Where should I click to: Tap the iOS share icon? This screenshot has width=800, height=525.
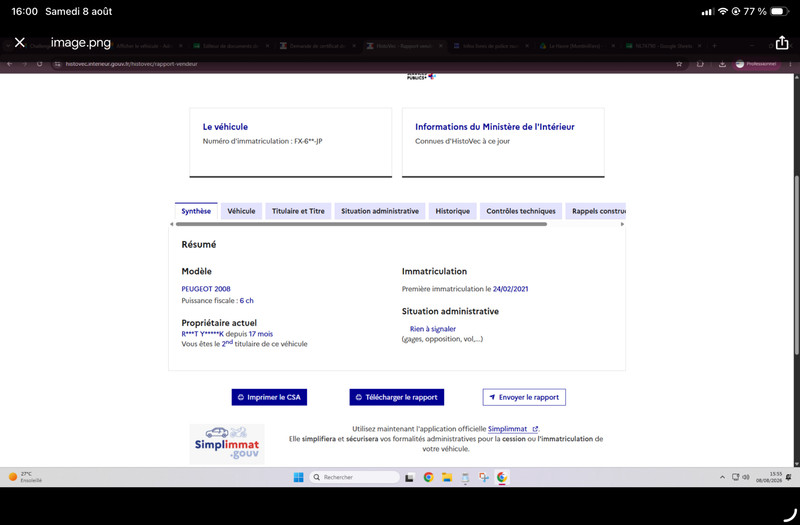(782, 42)
